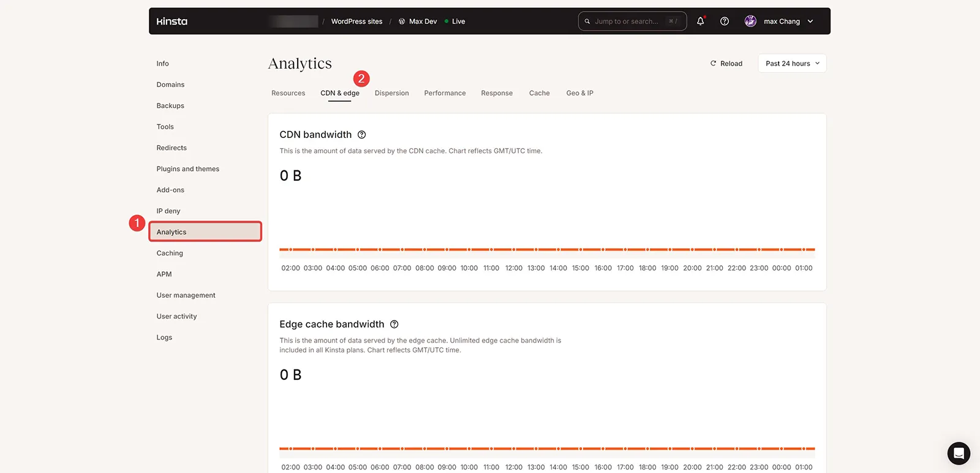Click the CDN bandwidth heading
The image size is (980, 473).
315,135
